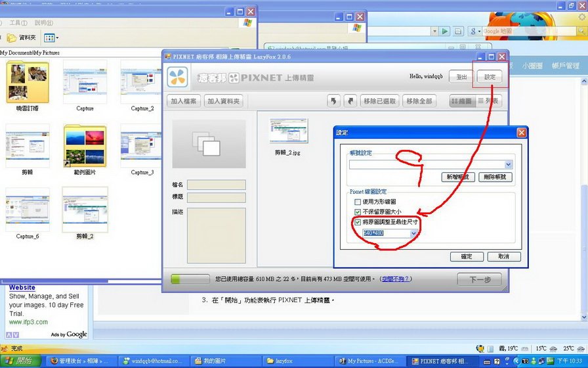Click 移除全部 remove all button

point(419,101)
